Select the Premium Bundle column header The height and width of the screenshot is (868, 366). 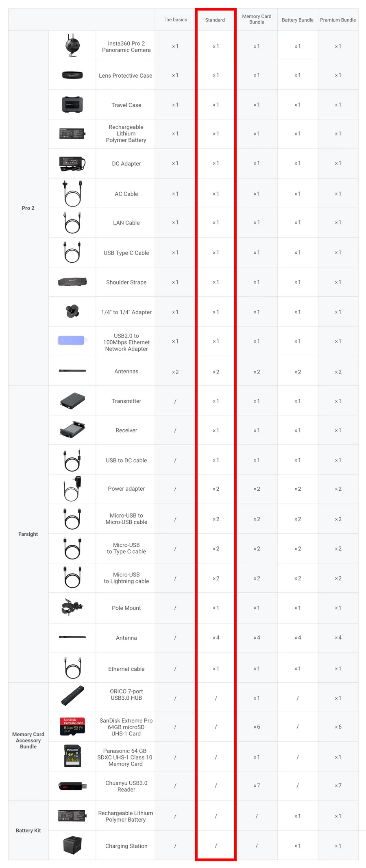[338, 20]
